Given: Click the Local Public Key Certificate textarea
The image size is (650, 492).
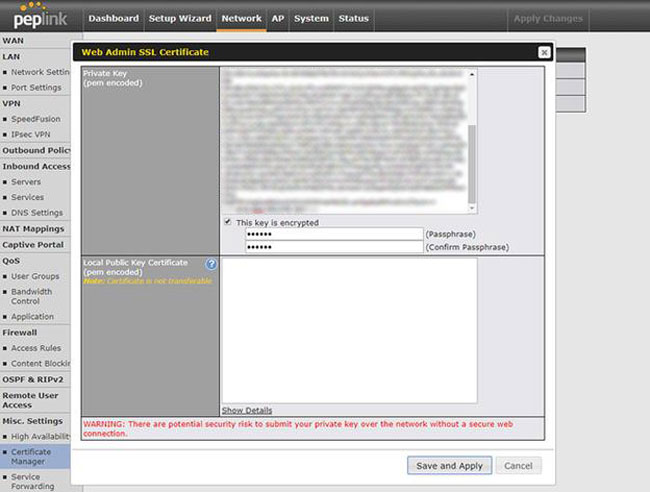Looking at the screenshot, I should (x=348, y=330).
